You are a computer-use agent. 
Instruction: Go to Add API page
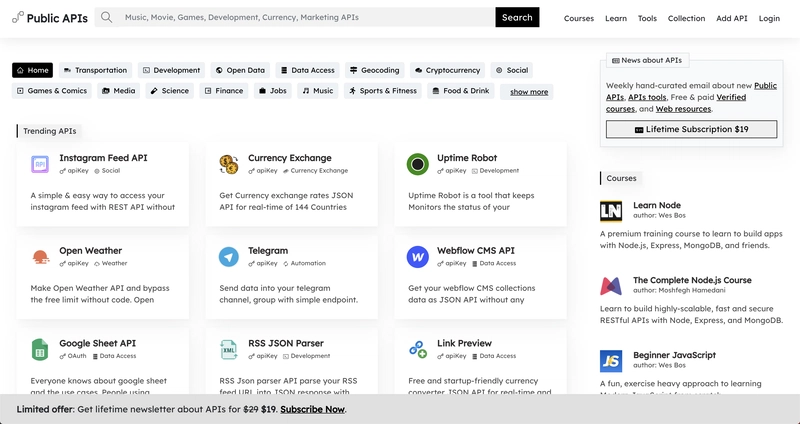pyautogui.click(x=732, y=18)
